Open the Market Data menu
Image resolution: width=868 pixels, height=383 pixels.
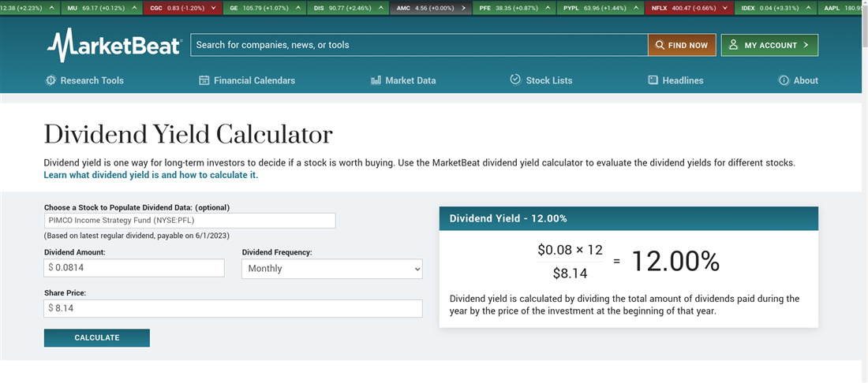pos(403,80)
